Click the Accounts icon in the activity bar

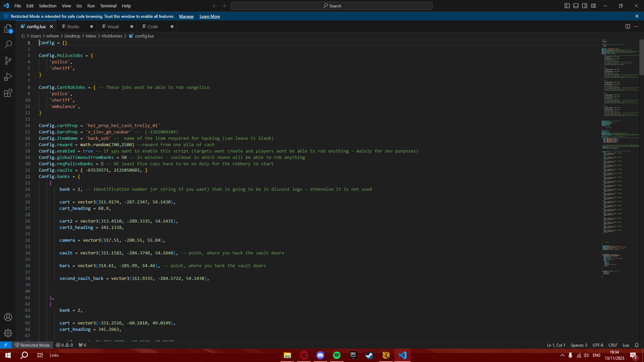8,317
